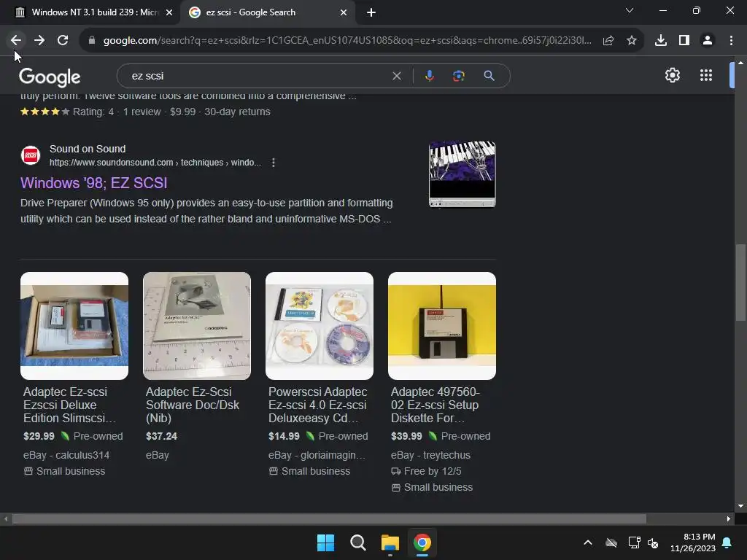Open Adaptec Ez-scsi Ezscsi Deluxe Edition listing
This screenshot has width=747, height=560.
[69, 405]
